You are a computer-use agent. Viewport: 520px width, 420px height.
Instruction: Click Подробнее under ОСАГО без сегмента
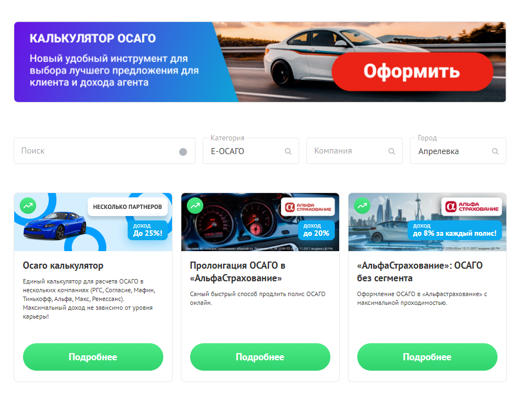coord(427,357)
